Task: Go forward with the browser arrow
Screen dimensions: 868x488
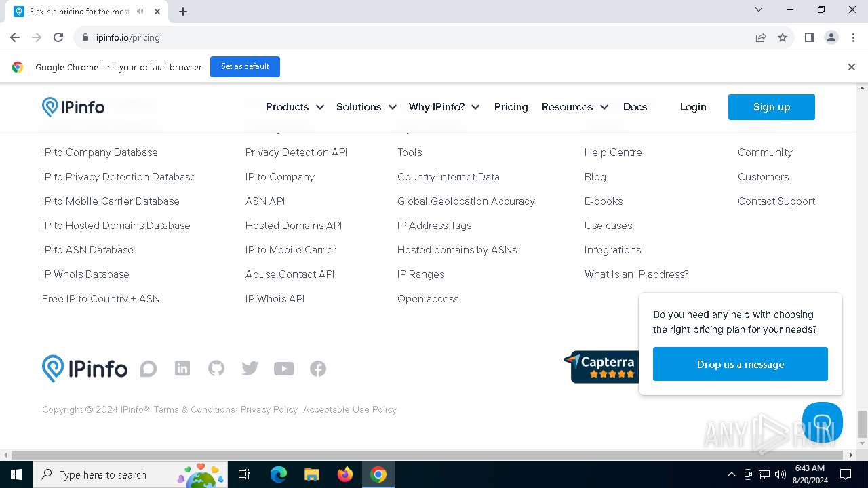Action: click(37, 37)
